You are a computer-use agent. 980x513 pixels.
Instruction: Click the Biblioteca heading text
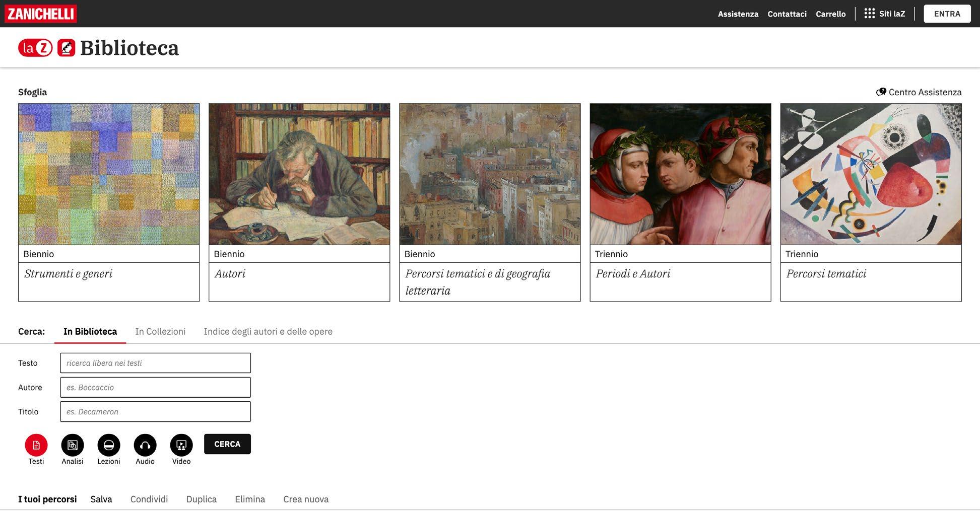coord(129,48)
